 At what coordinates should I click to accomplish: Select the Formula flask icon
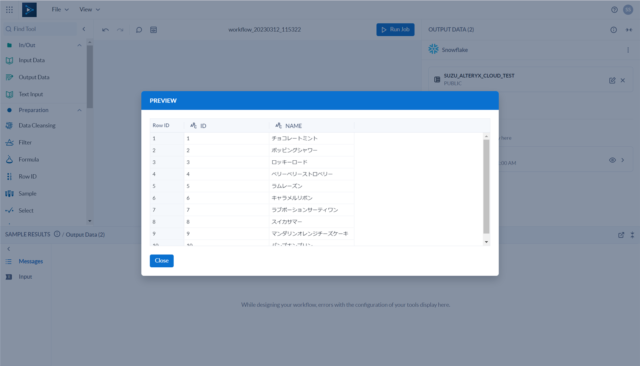[x=9, y=160]
